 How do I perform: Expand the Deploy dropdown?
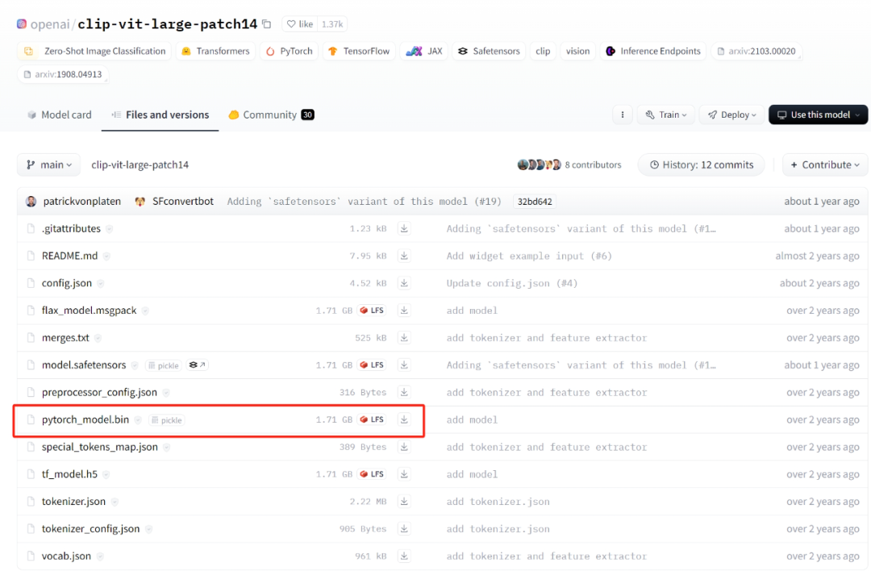click(x=731, y=115)
